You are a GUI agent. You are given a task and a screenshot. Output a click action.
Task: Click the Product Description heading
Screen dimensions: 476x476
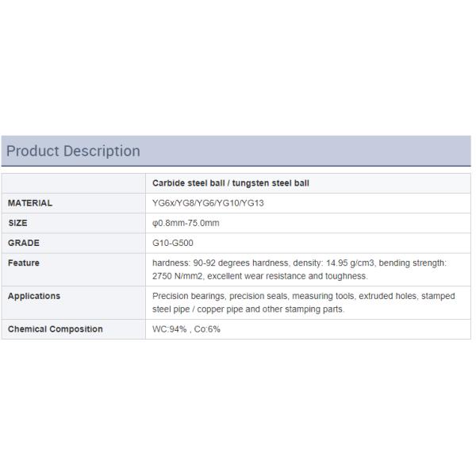73,151
